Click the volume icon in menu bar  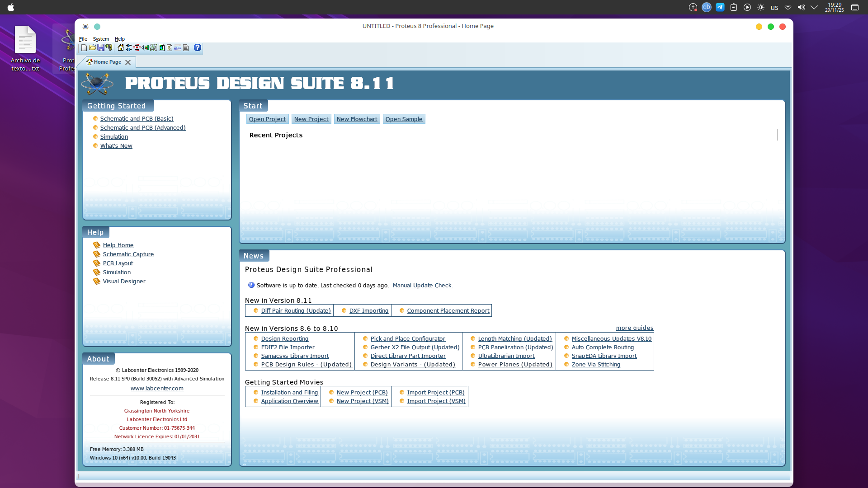pos(801,7)
